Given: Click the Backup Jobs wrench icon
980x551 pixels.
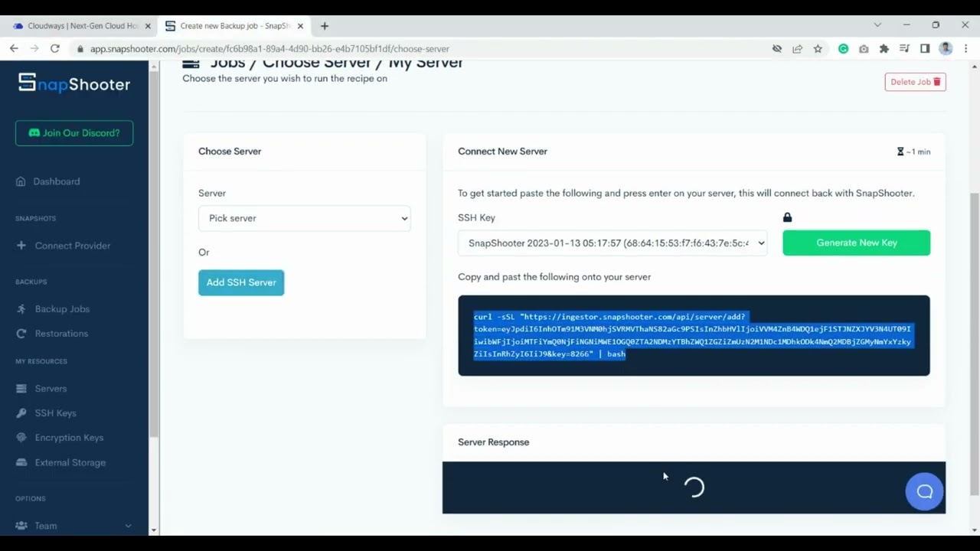Looking at the screenshot, I should pyautogui.click(x=21, y=309).
